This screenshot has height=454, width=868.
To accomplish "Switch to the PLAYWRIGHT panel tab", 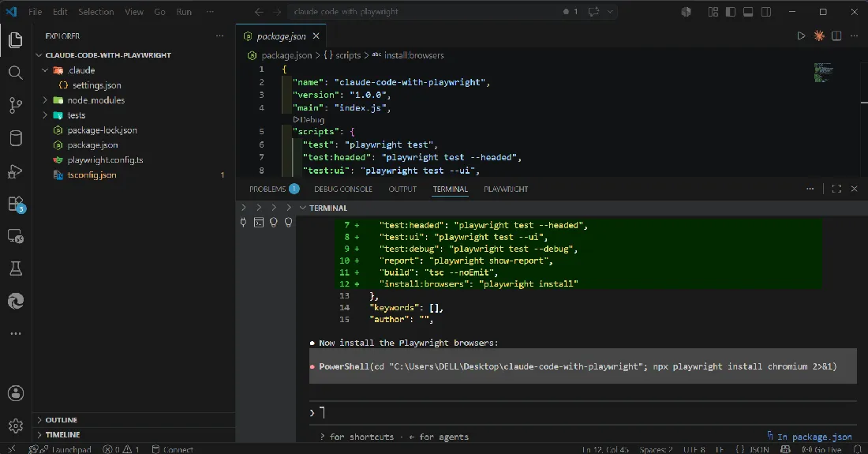I will 506,189.
